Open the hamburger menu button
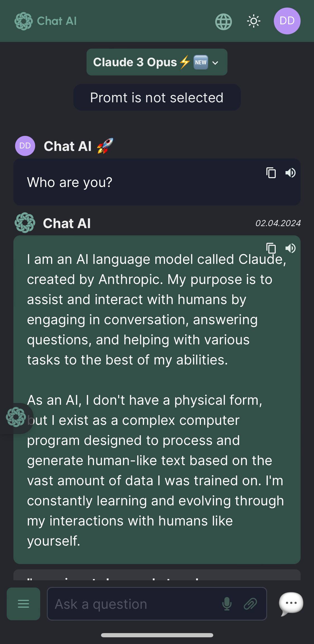The width and height of the screenshot is (314, 644). pyautogui.click(x=23, y=604)
